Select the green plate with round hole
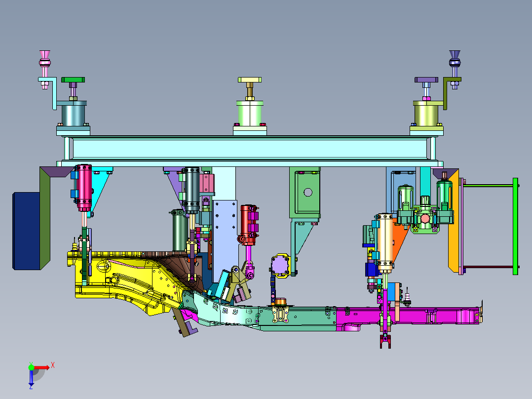 point(307,193)
